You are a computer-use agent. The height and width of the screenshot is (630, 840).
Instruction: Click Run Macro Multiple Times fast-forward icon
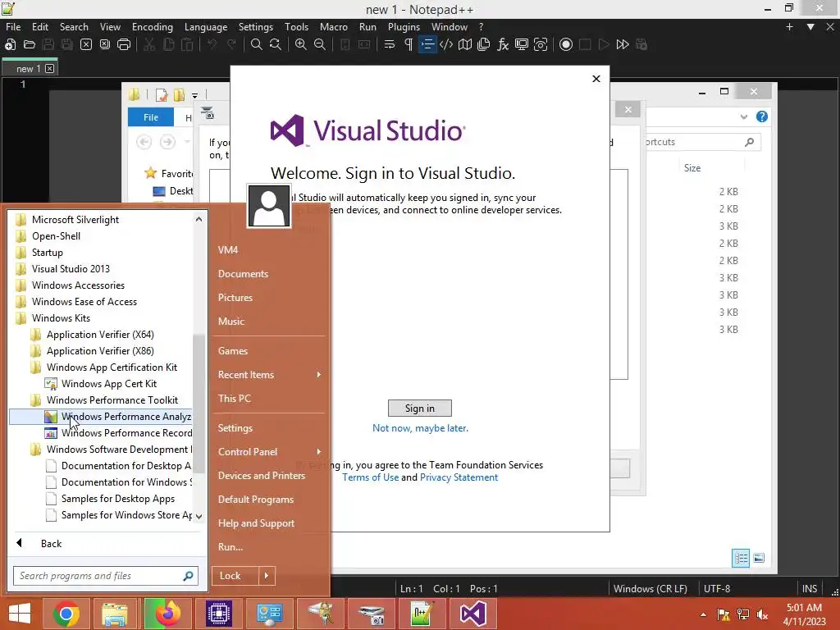tap(623, 44)
